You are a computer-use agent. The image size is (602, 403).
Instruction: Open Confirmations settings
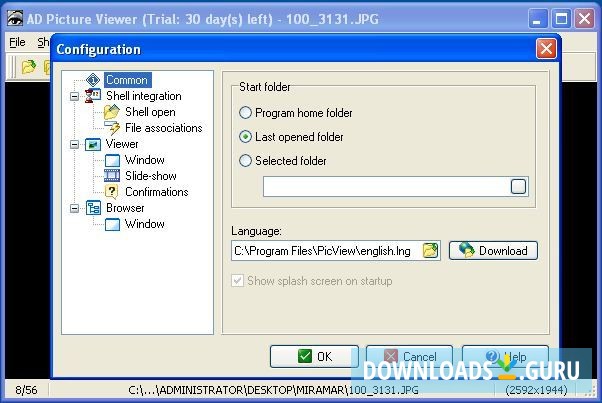click(x=157, y=192)
